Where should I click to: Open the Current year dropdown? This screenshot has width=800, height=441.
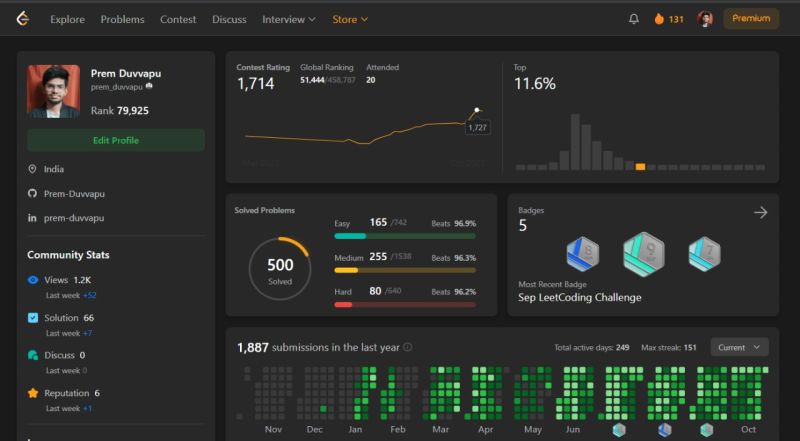click(739, 347)
